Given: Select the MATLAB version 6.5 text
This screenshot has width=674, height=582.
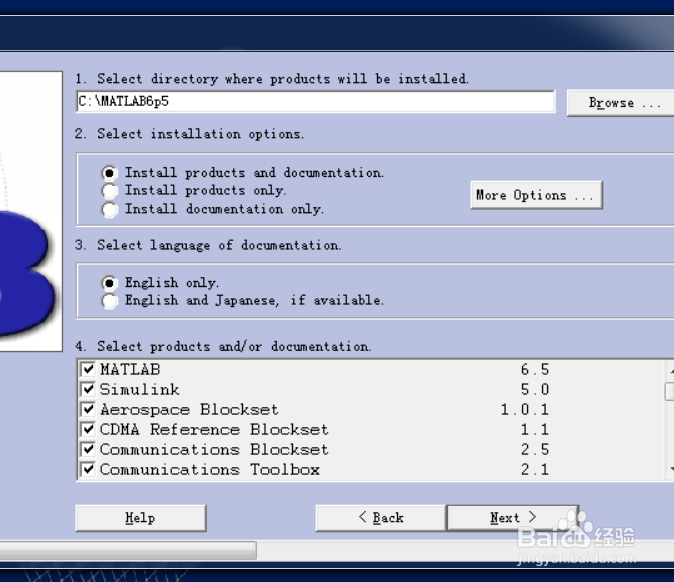Looking at the screenshot, I should [x=535, y=369].
